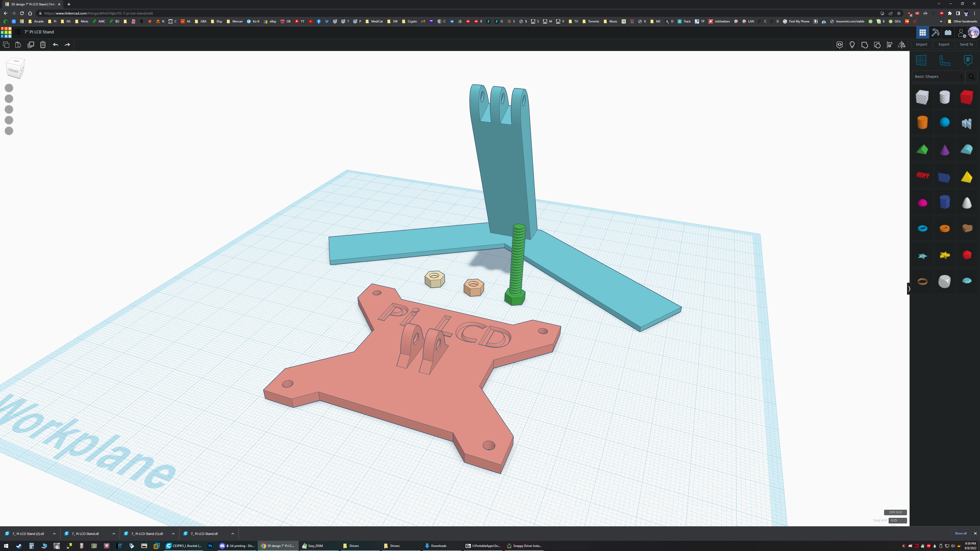The width and height of the screenshot is (980, 551).
Task: Select the green bolt object on workplane
Action: tap(516, 265)
